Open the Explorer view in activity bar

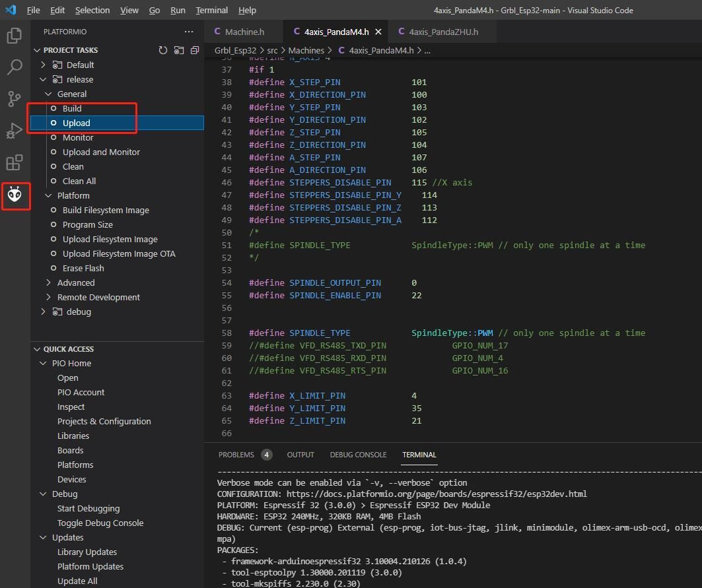click(15, 36)
